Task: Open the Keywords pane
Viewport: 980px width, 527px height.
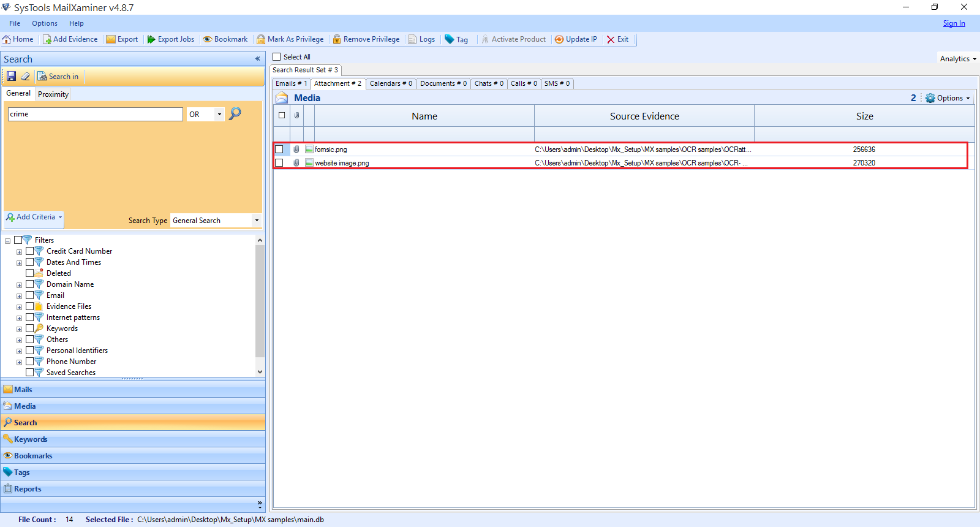Action: [133, 439]
